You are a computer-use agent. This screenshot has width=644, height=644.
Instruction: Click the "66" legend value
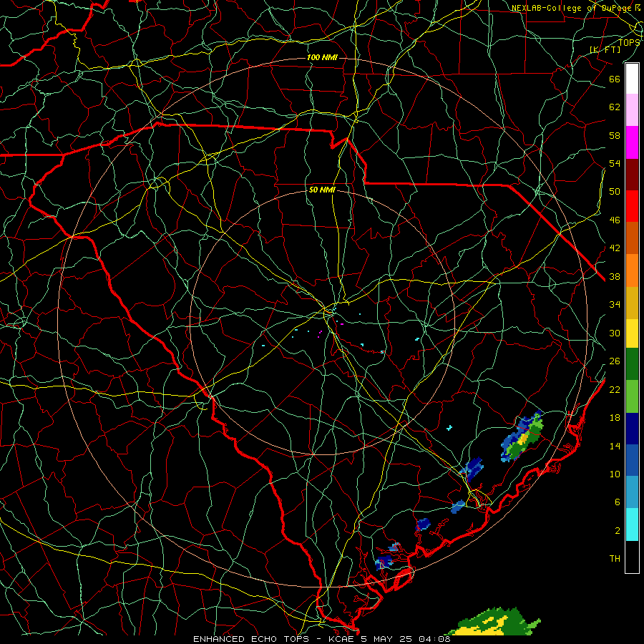(615, 79)
